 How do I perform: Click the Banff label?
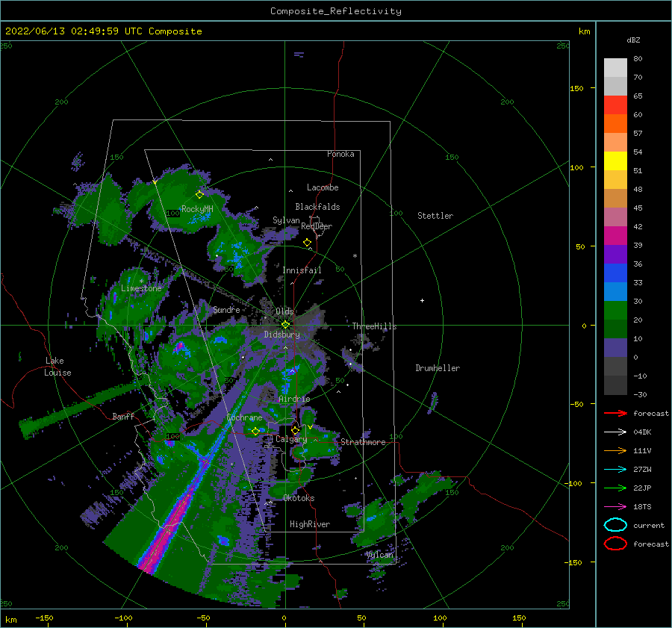pos(123,416)
